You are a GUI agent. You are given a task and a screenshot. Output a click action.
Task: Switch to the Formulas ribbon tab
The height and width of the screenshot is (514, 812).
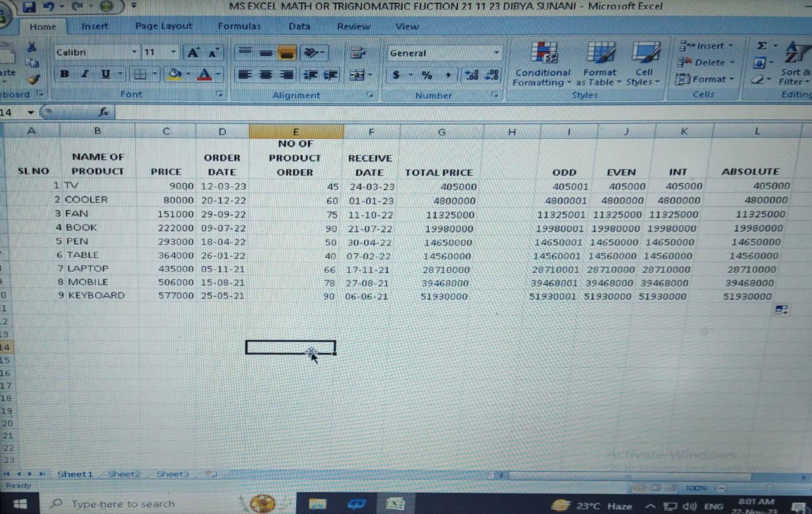coord(239,26)
